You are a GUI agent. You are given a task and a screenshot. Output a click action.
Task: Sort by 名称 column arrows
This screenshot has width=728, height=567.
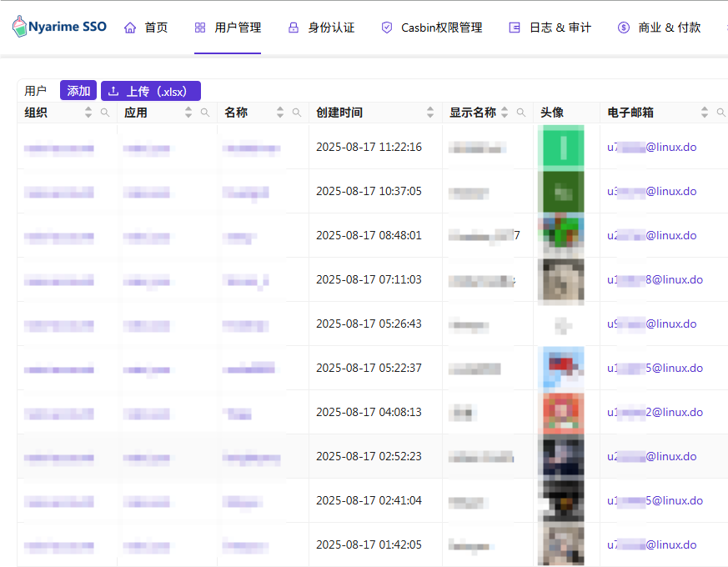[x=280, y=113]
